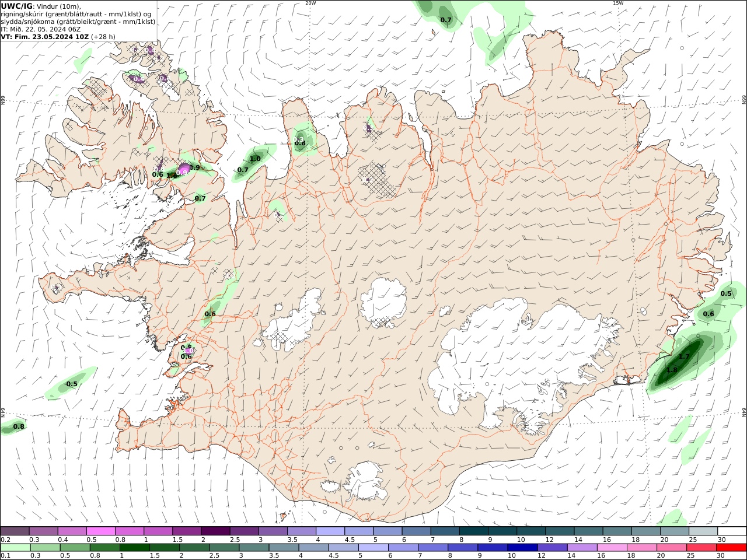Image resolution: width=747 pixels, height=560 pixels.
Task: Select the darkest green 1 mm swatch in the bottom legend row
Action: pyautogui.click(x=135, y=548)
